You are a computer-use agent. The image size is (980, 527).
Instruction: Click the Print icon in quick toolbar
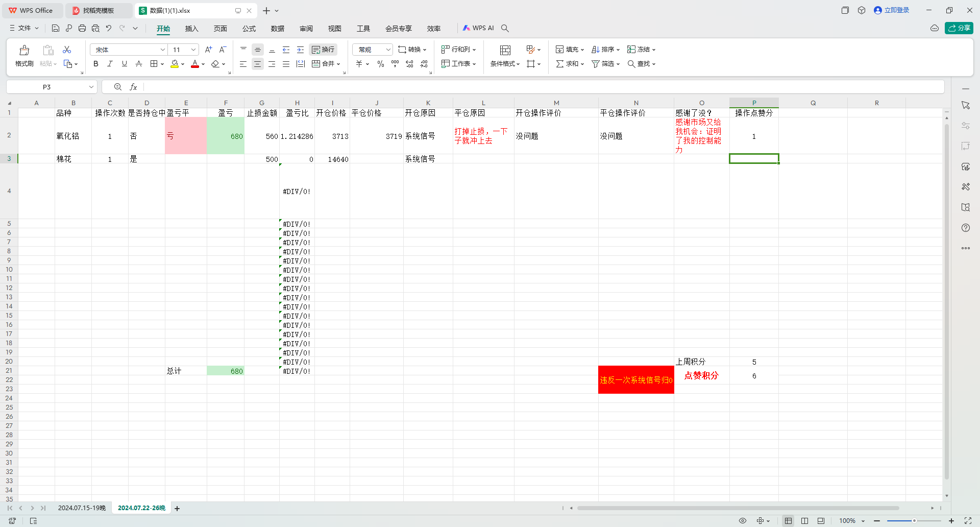click(x=82, y=28)
